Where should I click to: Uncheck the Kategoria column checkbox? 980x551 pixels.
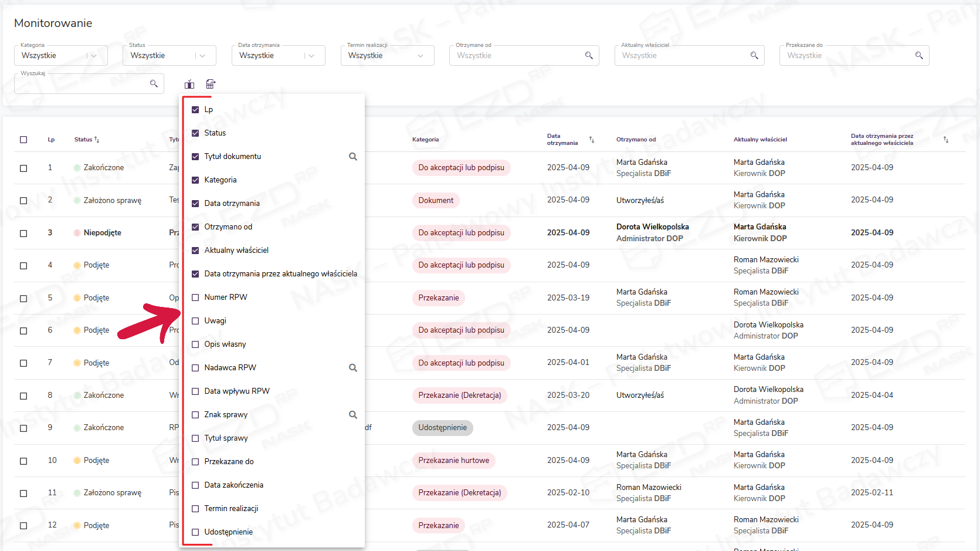(195, 180)
